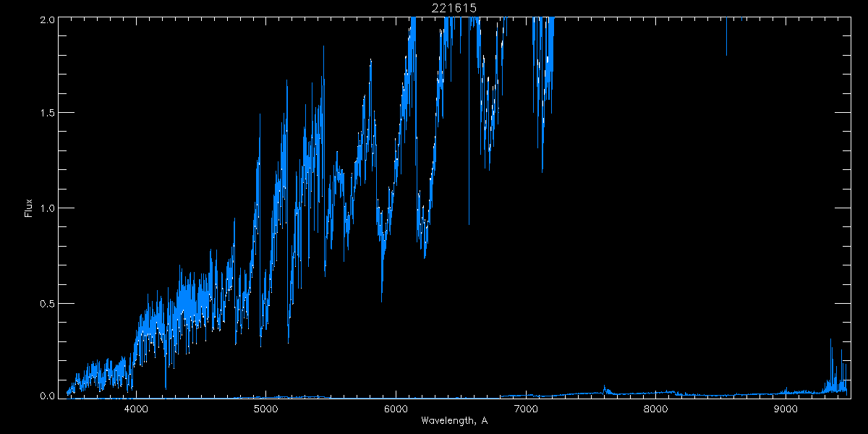The width and height of the screenshot is (868, 434).
Task: Click the 1.5 y-axis tick label
Action: (47, 114)
